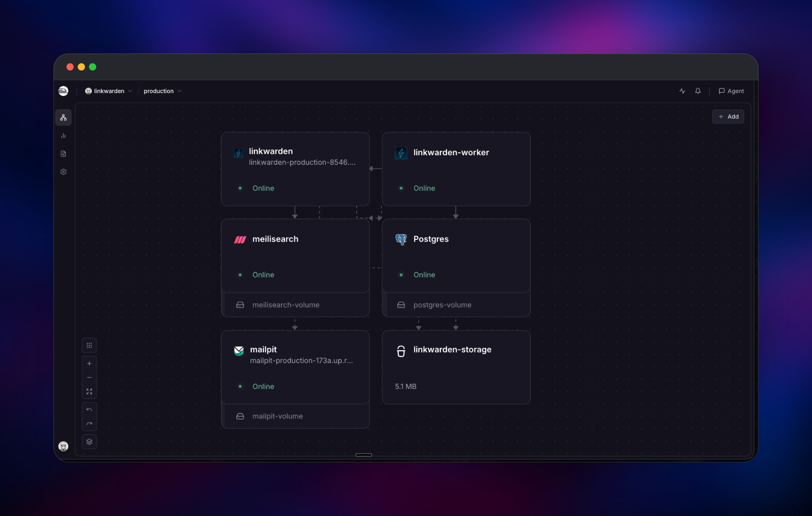Click the meilisearch pink logo icon
812x516 pixels.
tap(240, 239)
